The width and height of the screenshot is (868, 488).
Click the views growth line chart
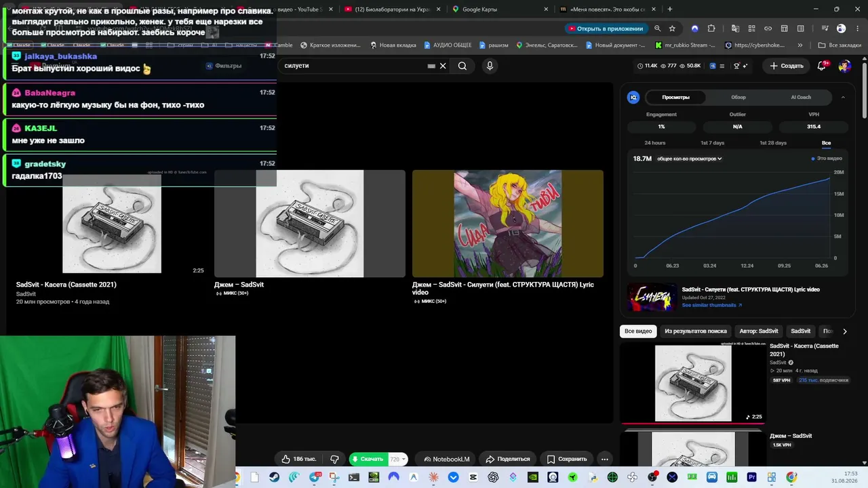pos(732,215)
